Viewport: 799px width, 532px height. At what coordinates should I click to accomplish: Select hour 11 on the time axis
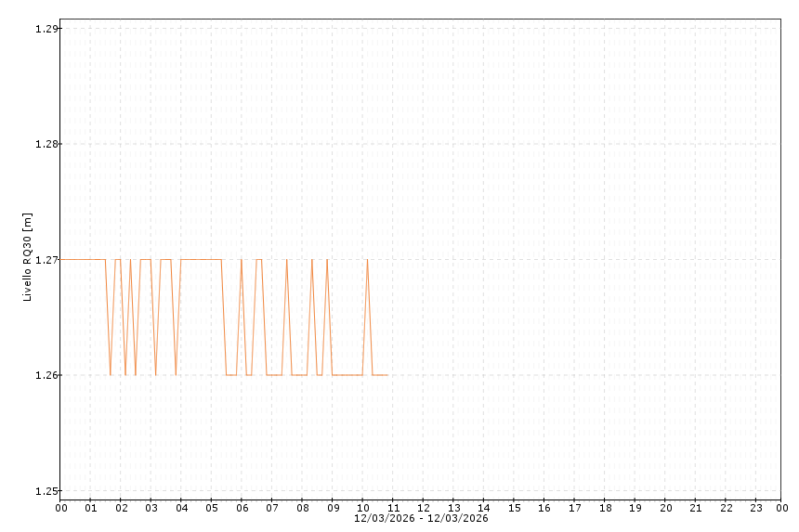pos(393,508)
